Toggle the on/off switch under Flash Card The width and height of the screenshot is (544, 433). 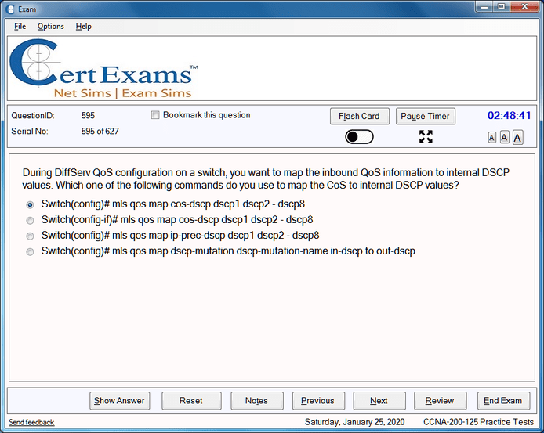pos(359,137)
